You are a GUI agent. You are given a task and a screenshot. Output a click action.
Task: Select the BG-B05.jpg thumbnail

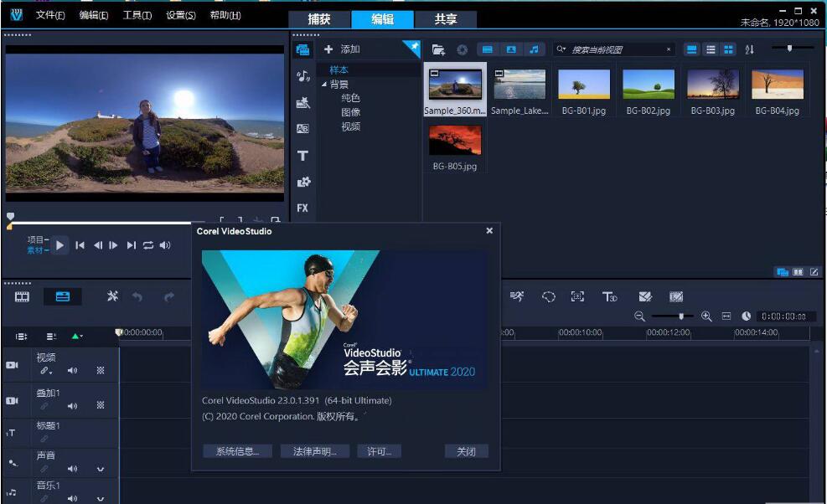(455, 141)
